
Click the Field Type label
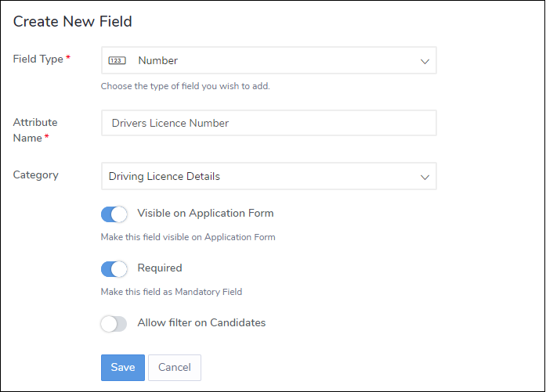[x=38, y=59]
